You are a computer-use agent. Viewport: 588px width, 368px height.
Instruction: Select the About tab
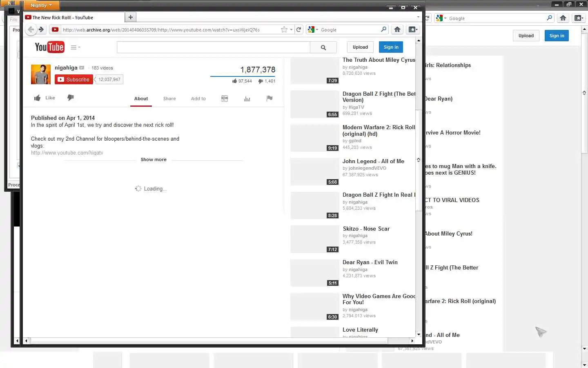[x=141, y=99]
